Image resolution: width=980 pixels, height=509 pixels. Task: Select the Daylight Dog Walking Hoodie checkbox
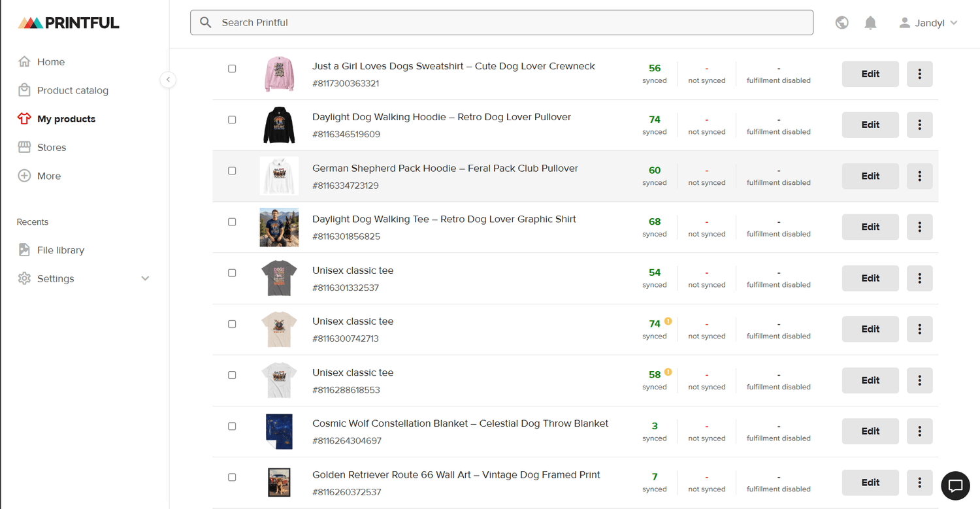[x=232, y=120]
